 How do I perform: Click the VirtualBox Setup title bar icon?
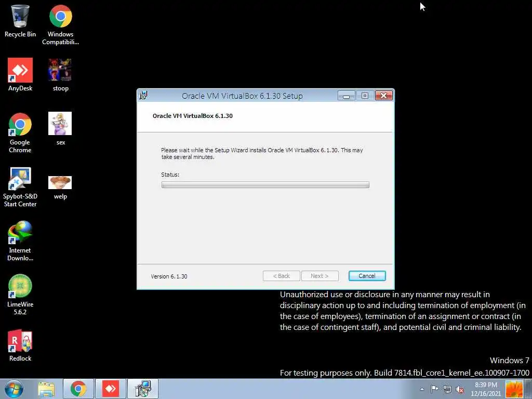click(x=143, y=96)
